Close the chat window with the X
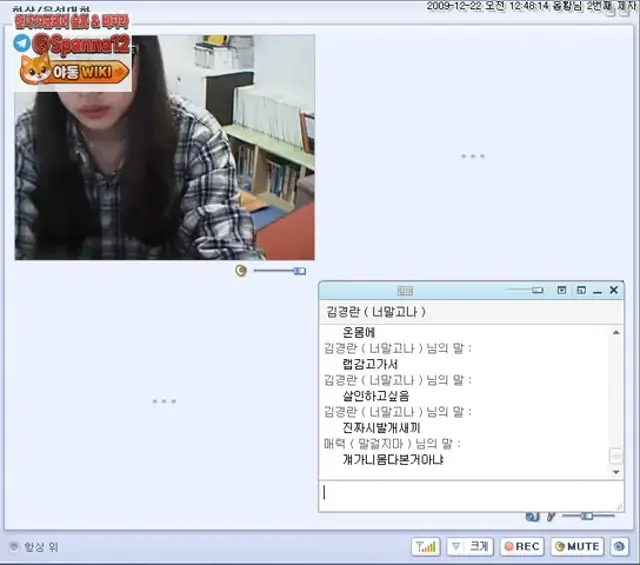 coord(613,290)
